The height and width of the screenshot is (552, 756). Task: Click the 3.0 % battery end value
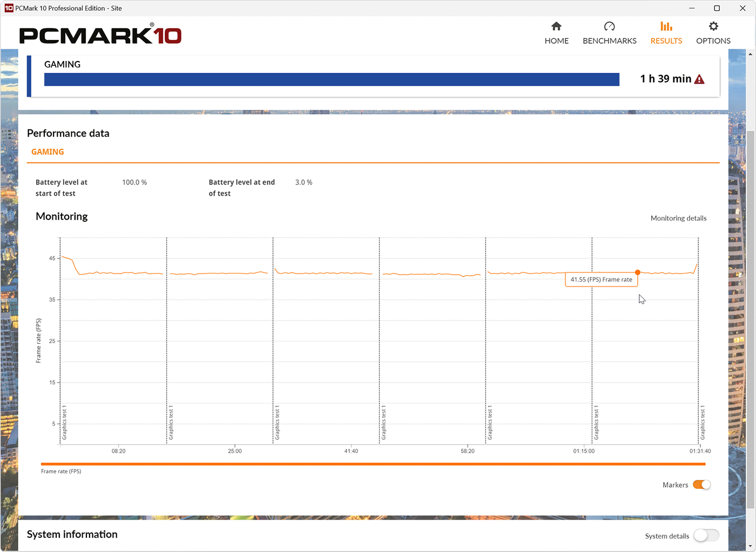(x=303, y=182)
